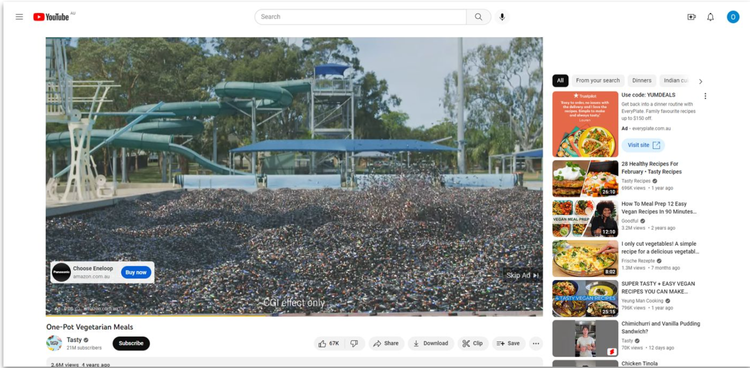Activate voice search microphone
The height and width of the screenshot is (368, 750).
[x=502, y=17]
